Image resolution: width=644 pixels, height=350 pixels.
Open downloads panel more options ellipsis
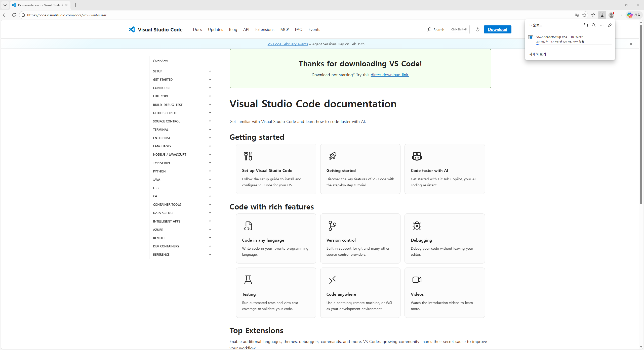pyautogui.click(x=601, y=25)
